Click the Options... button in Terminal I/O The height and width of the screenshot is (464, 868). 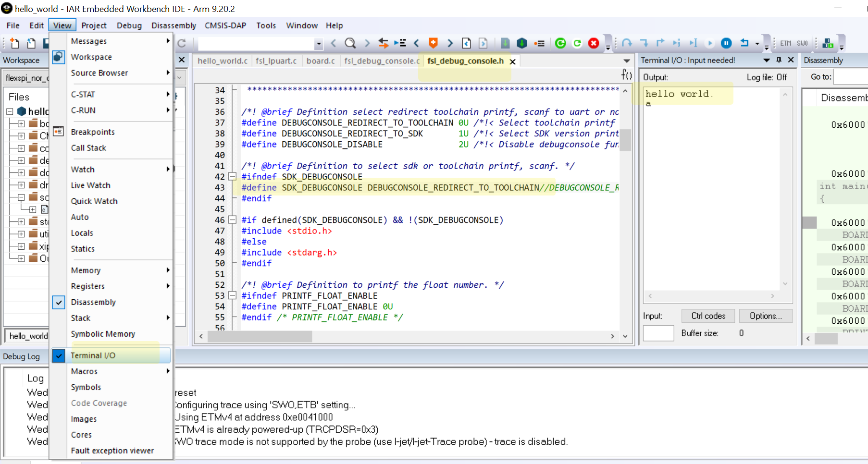point(766,316)
